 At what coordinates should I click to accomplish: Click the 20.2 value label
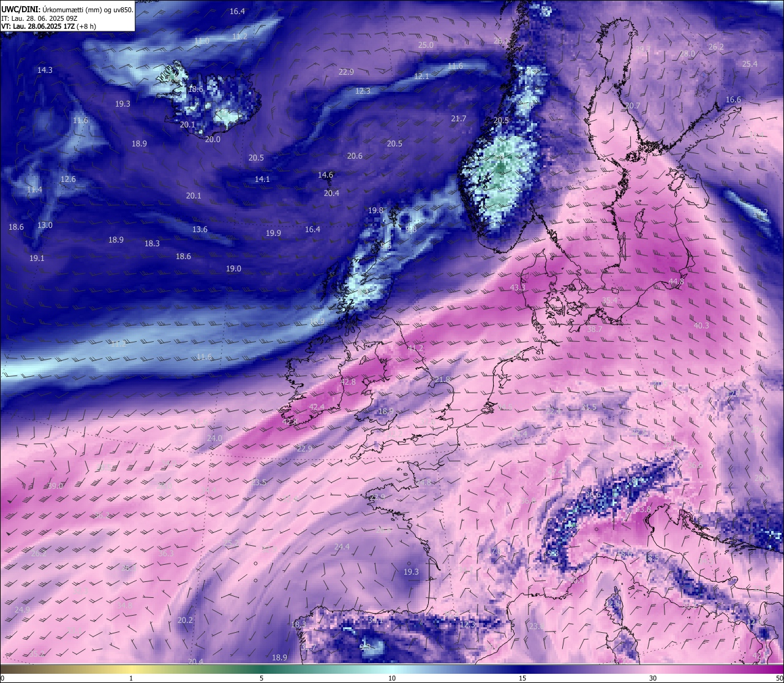[x=185, y=621]
